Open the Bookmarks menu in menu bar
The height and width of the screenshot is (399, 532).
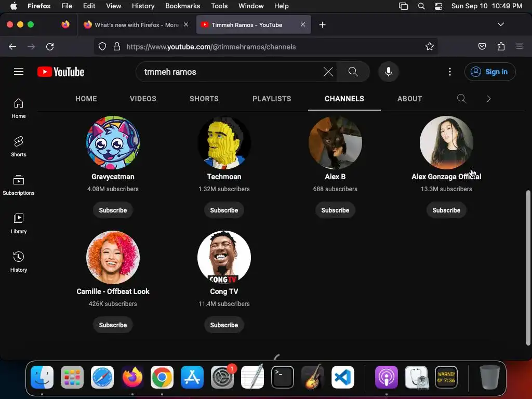click(x=182, y=6)
